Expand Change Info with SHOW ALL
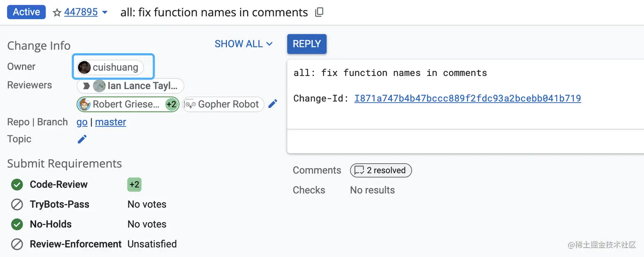 [x=244, y=44]
